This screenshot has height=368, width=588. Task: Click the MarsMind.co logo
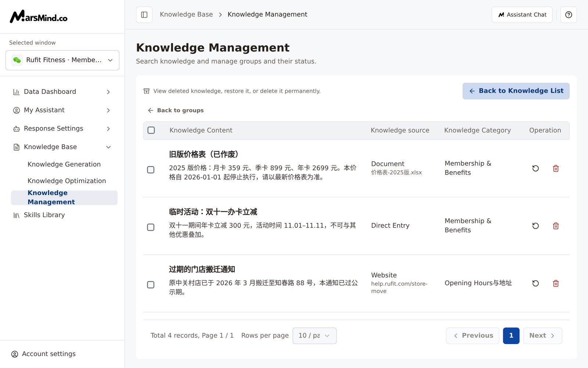39,17
